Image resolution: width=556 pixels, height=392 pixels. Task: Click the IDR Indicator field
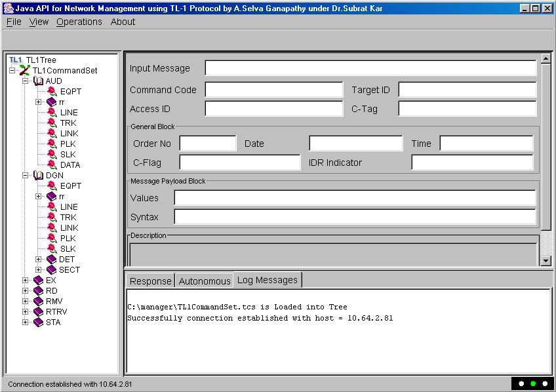[x=472, y=163]
